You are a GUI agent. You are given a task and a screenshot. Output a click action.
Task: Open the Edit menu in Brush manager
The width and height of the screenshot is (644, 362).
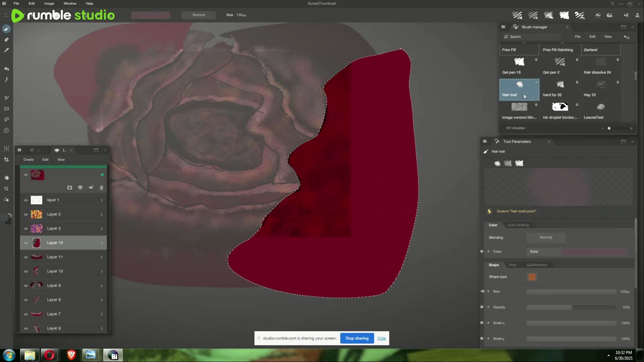[592, 37]
